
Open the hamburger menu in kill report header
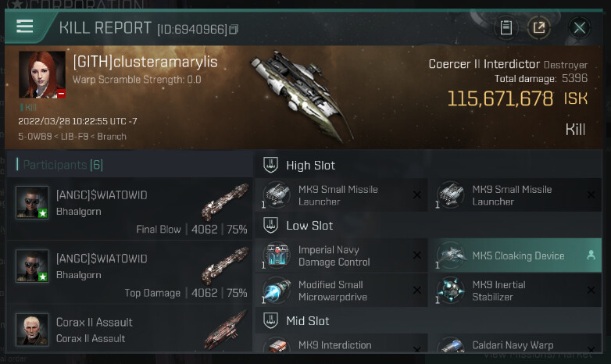click(x=24, y=27)
